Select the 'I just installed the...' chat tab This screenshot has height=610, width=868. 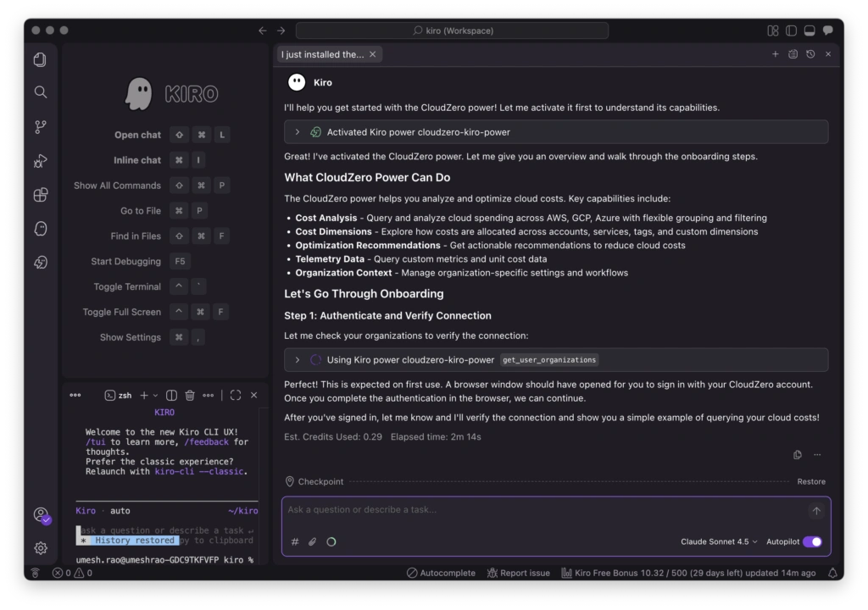[323, 54]
